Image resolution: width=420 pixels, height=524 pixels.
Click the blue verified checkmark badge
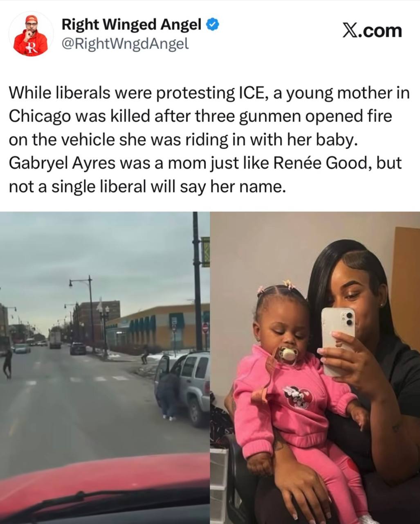(212, 25)
